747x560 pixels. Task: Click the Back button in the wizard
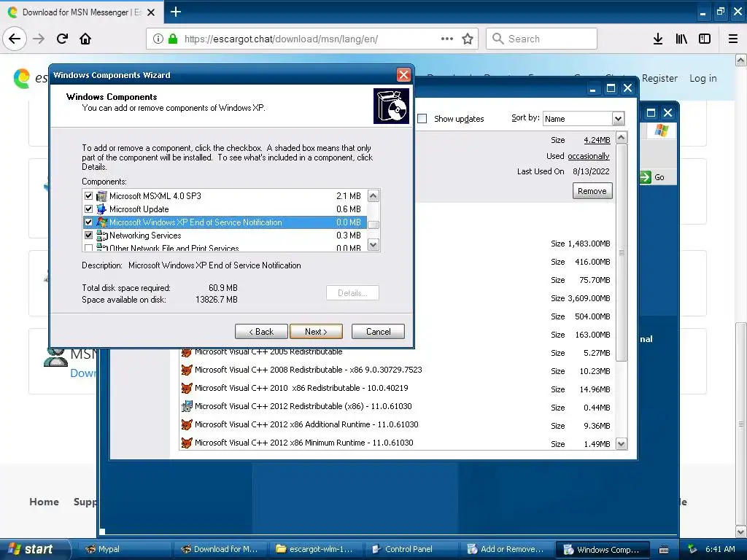click(261, 332)
